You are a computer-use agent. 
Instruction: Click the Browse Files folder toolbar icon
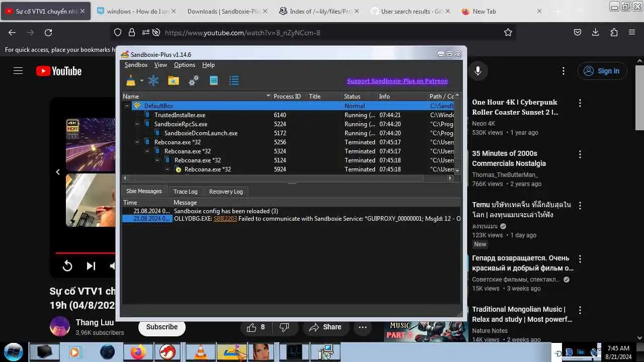(x=174, y=80)
